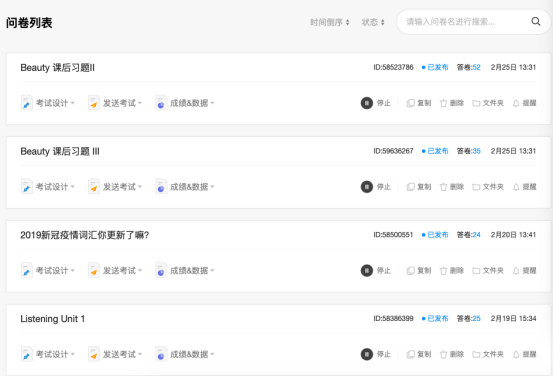The width and height of the screenshot is (554, 376).
Task: Pause the Listening Unit 1 survey
Action: pos(376,354)
